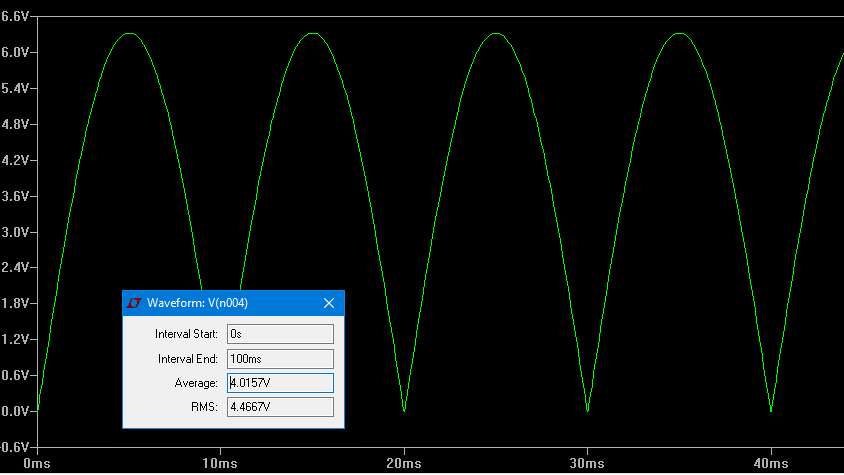Click the -0.6V vertical axis label
This screenshot has width=844, height=475.
point(15,448)
